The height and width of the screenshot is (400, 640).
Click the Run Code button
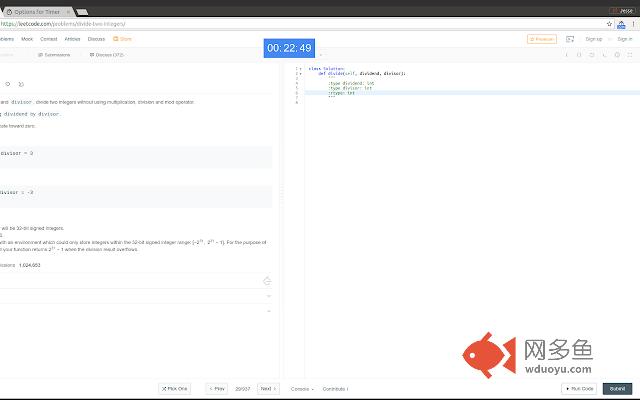coord(580,388)
